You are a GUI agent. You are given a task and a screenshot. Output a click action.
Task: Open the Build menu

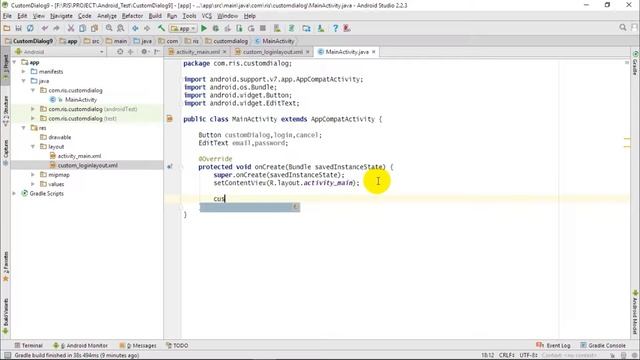[x=155, y=16]
